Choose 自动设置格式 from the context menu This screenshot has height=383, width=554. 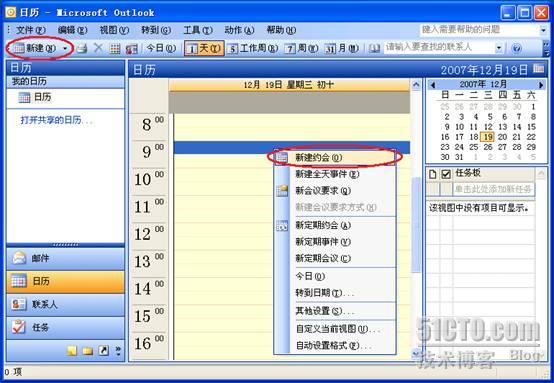pos(335,345)
